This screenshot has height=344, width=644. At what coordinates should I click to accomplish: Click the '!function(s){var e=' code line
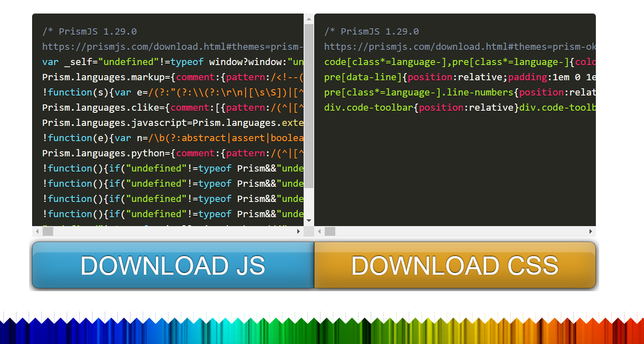[x=173, y=92]
